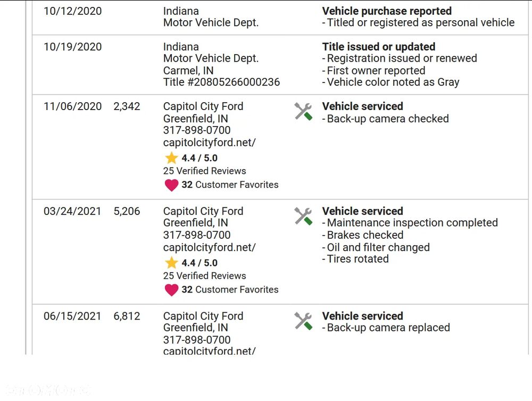
Task: Select Capitol City Ford dealer name dated 11/06/2020
Action: (203, 106)
